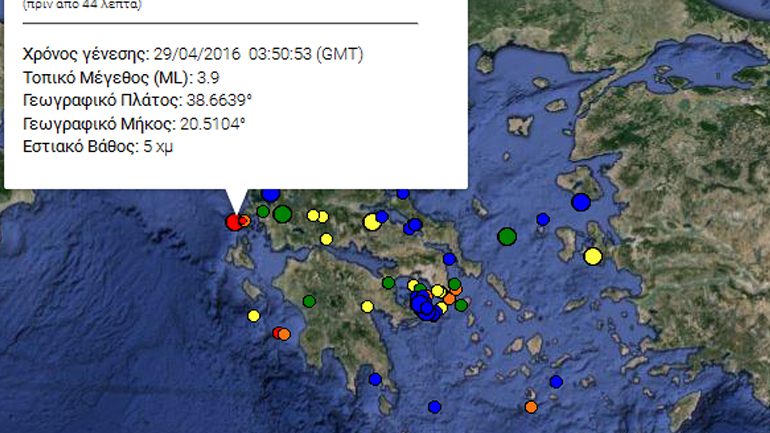Select the 'Τοπικό Μέγεθος (ML): 3.9' text

point(121,78)
